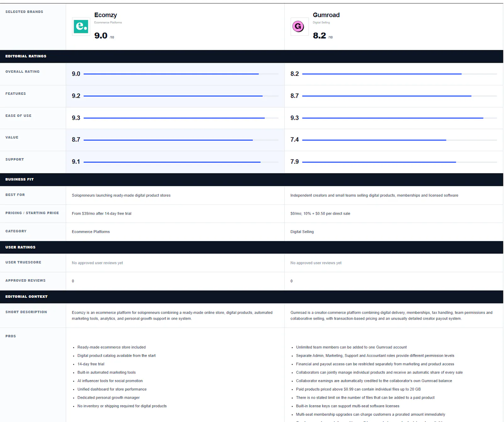Viewport: 504px width, 422px height.
Task: Click Gumroad support rating bar 7.9
Action: (x=399, y=162)
